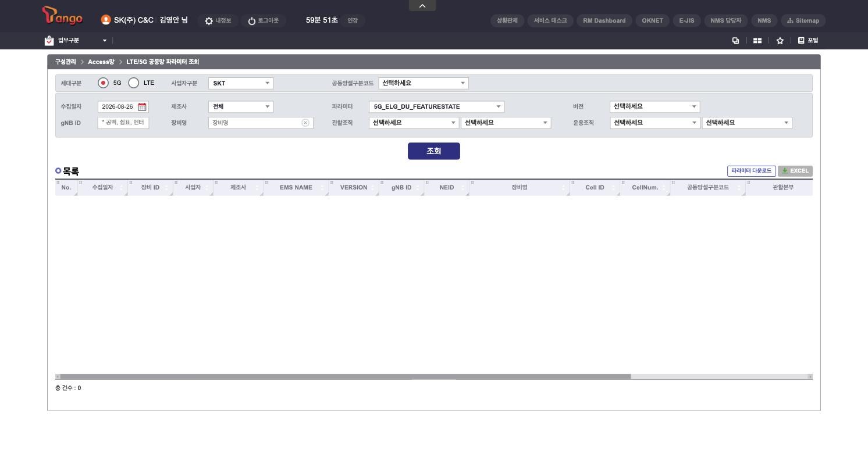Open the second 운용조직 dropdown
Image resolution: width=868 pixels, height=472 pixels.
(x=747, y=123)
